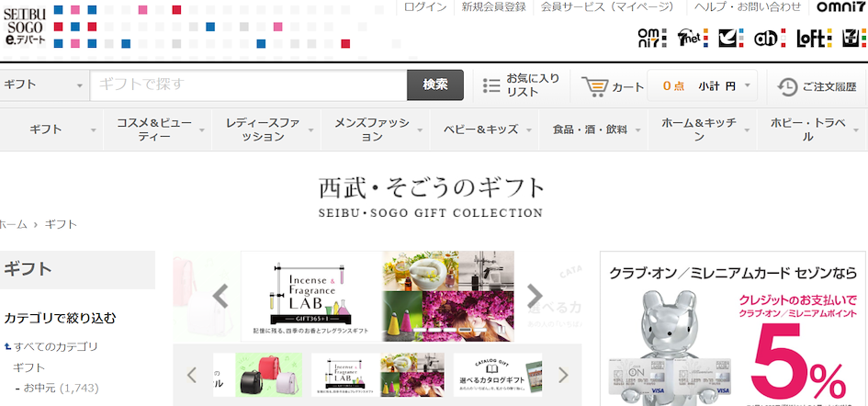Image resolution: width=868 pixels, height=406 pixels.
Task: Select the Incense & Fragrance LAB thumbnail
Action: coord(377,375)
